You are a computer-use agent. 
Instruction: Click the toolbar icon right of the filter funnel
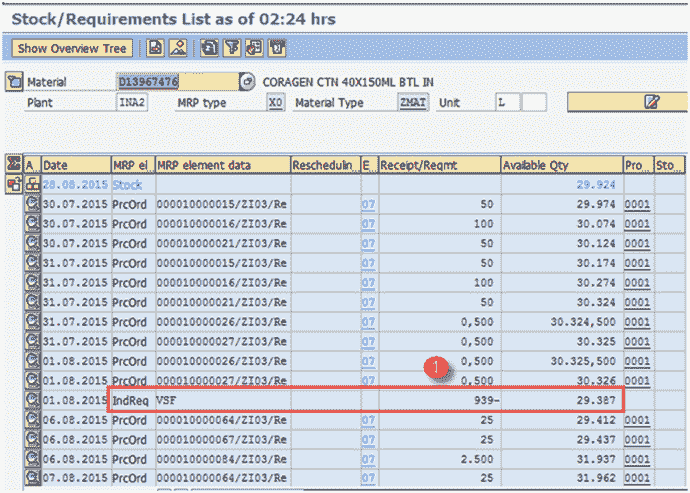(254, 48)
